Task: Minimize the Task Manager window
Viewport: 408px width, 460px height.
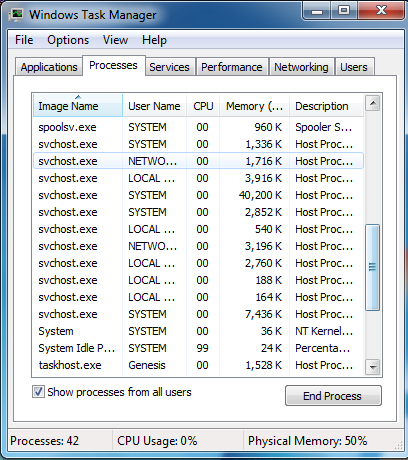Action: (317, 12)
